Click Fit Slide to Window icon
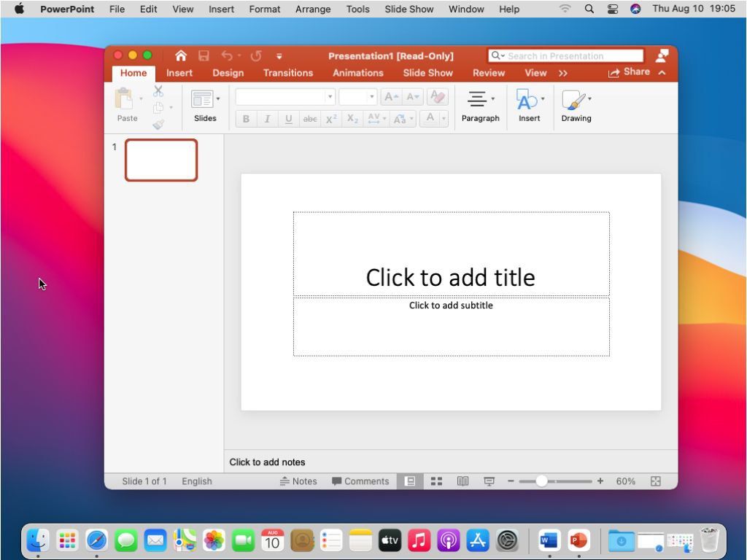 [655, 481]
